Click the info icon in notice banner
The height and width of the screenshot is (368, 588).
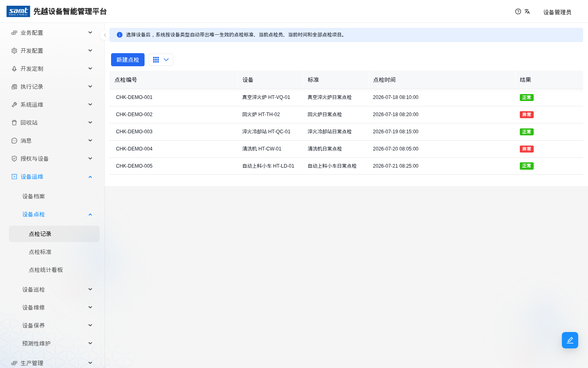[x=120, y=35]
